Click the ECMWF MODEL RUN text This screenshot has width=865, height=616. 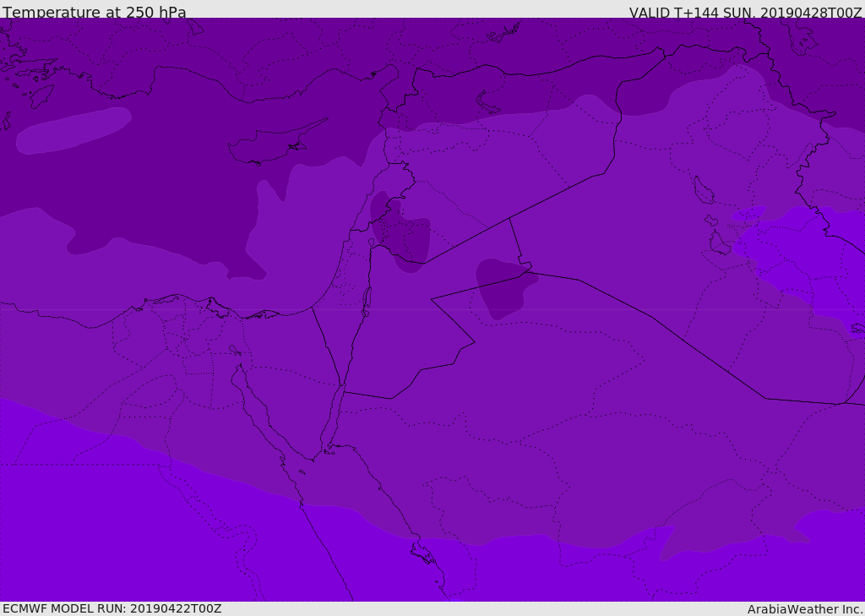coord(112,608)
